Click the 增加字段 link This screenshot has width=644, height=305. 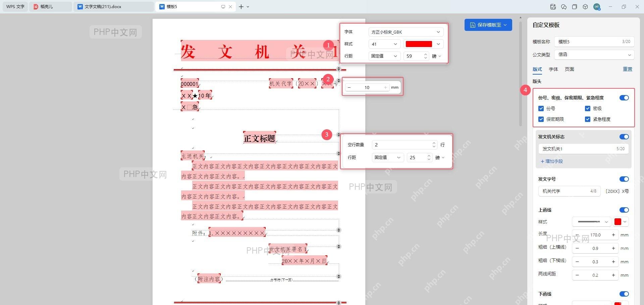pyautogui.click(x=552, y=161)
